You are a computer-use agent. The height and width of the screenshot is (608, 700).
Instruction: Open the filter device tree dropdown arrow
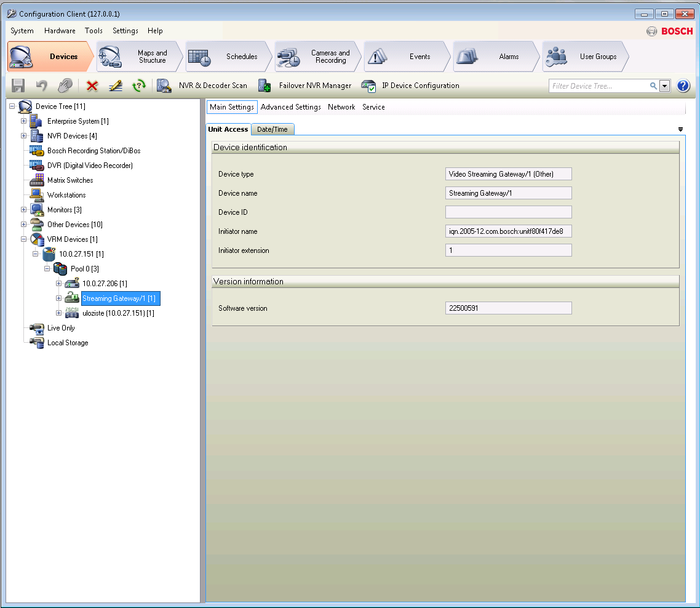(x=665, y=86)
